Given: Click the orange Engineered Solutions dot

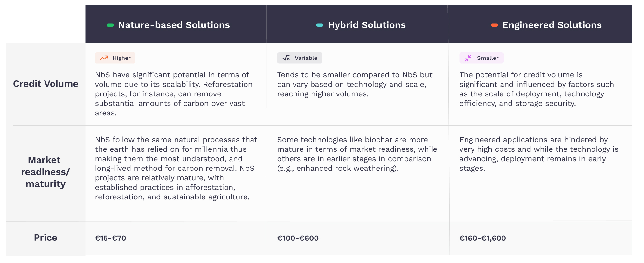Looking at the screenshot, I should coord(494,25).
